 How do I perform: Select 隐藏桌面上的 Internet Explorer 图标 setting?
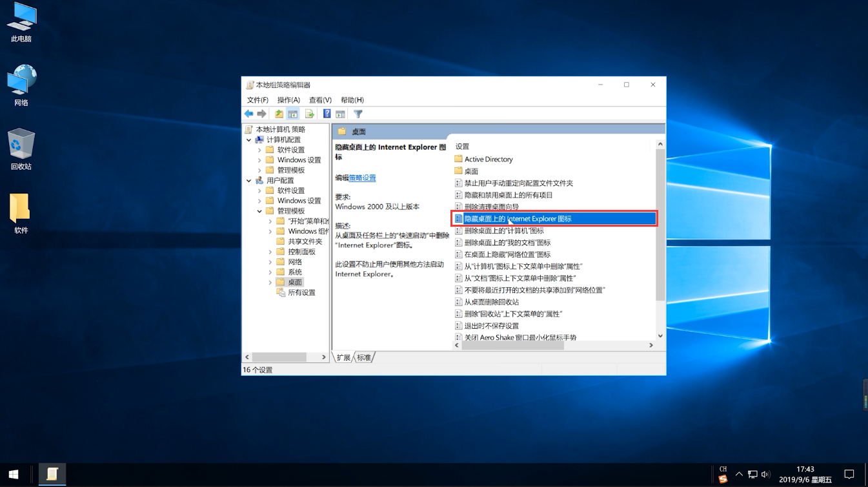click(554, 219)
